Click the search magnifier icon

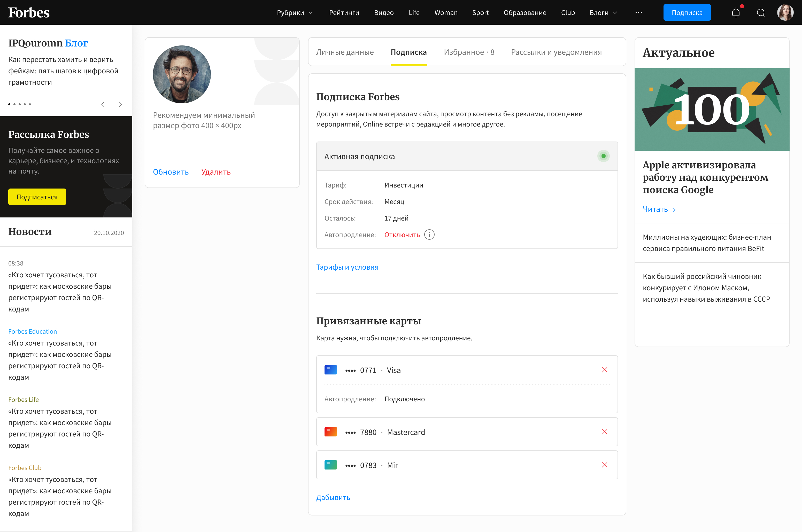tap(761, 13)
